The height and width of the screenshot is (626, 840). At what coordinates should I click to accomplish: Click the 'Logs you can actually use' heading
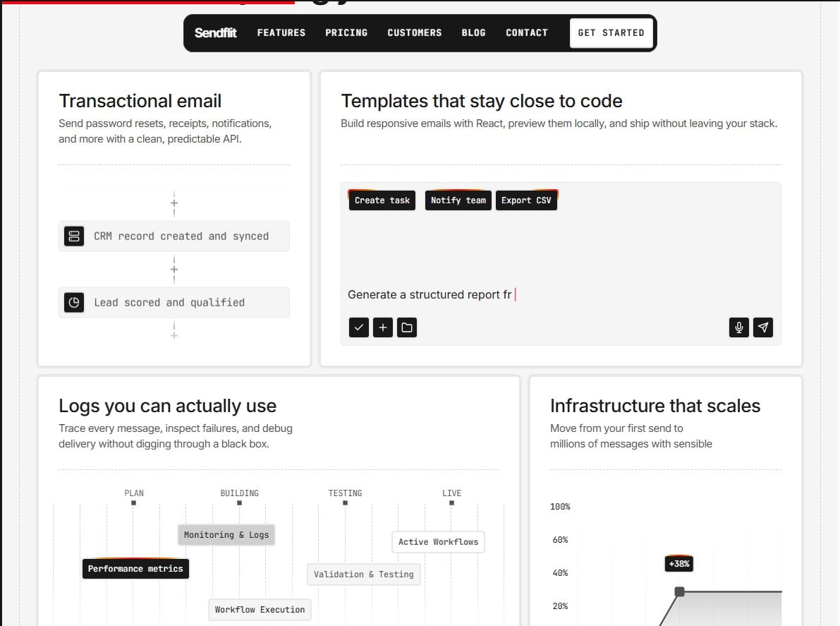[168, 406]
